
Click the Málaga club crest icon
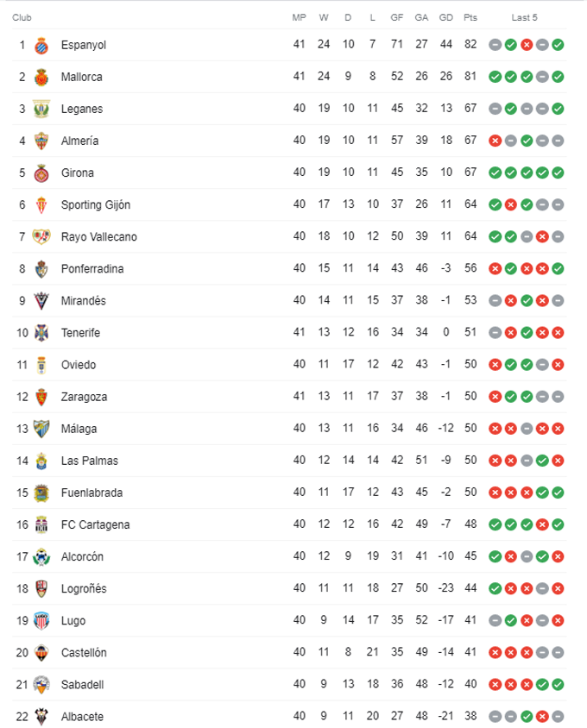click(x=41, y=429)
